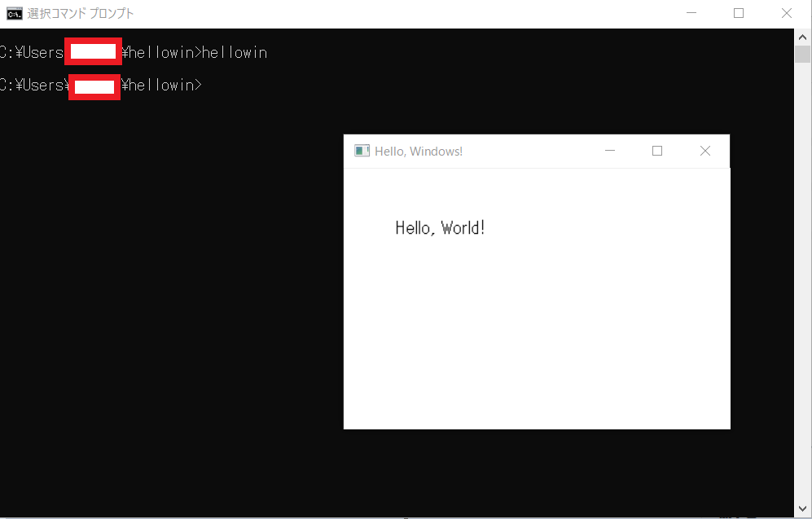Minimize the Hello, Windows! window
The width and height of the screenshot is (812, 519).
pos(610,151)
